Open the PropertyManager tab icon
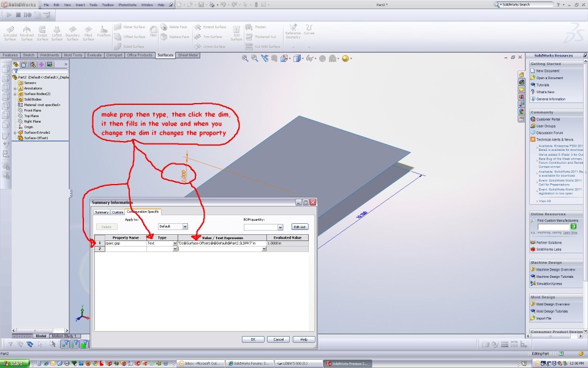 (24, 64)
